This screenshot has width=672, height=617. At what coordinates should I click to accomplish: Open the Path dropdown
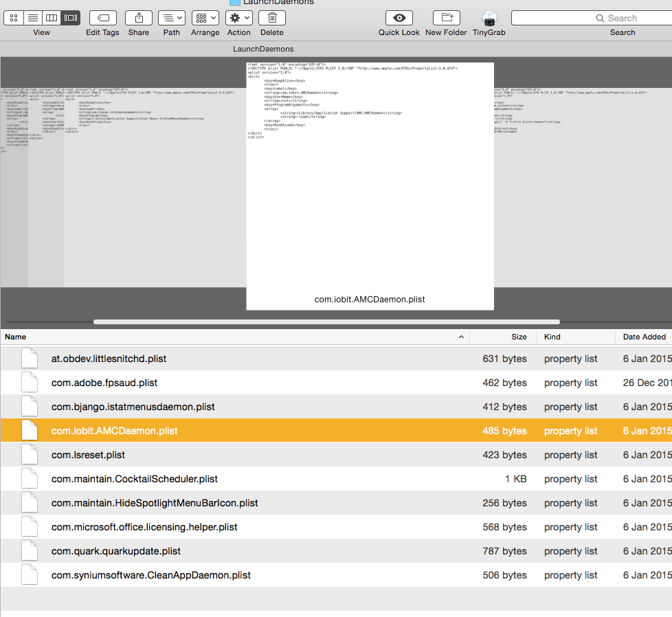[x=171, y=18]
